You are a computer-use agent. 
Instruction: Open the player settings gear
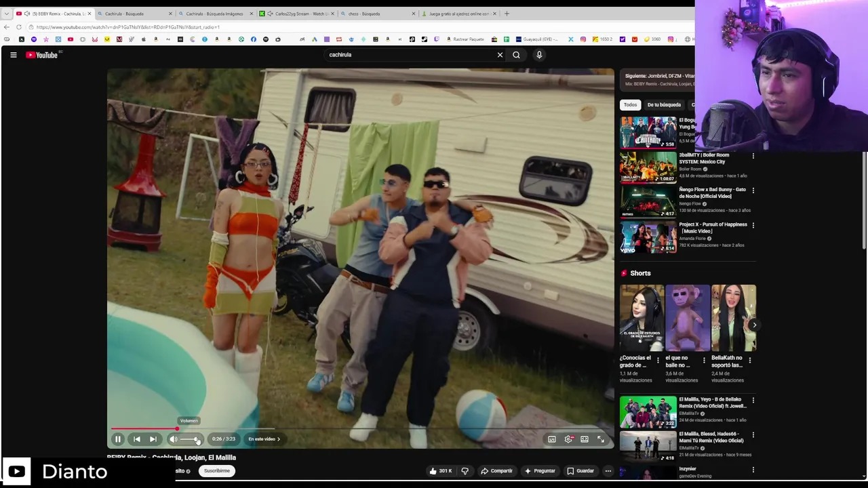pos(569,439)
